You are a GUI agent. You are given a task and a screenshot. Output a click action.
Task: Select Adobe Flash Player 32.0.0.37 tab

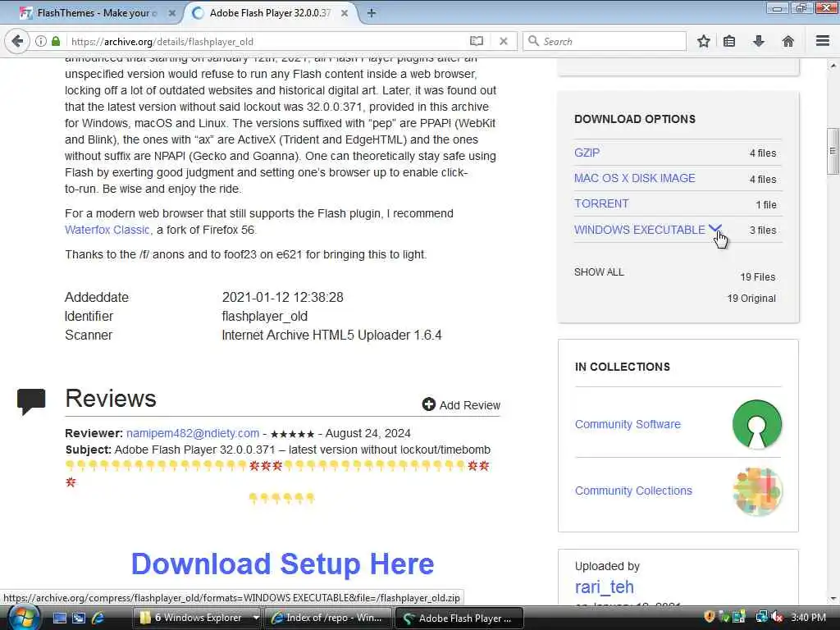(269, 13)
